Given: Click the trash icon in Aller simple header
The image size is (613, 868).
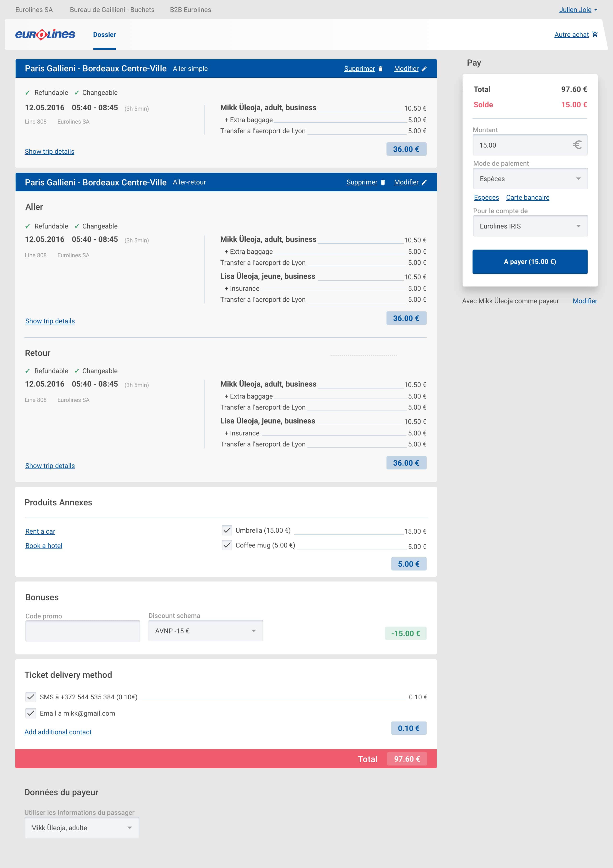Looking at the screenshot, I should [x=380, y=69].
